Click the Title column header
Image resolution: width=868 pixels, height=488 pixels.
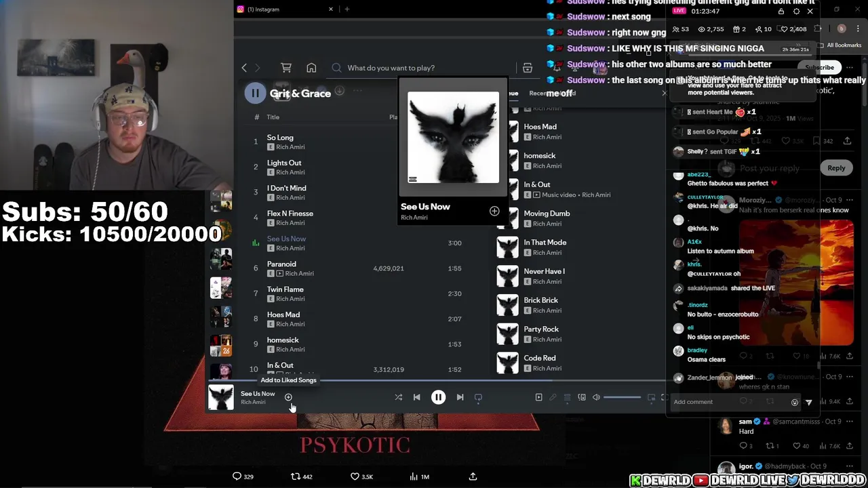273,117
